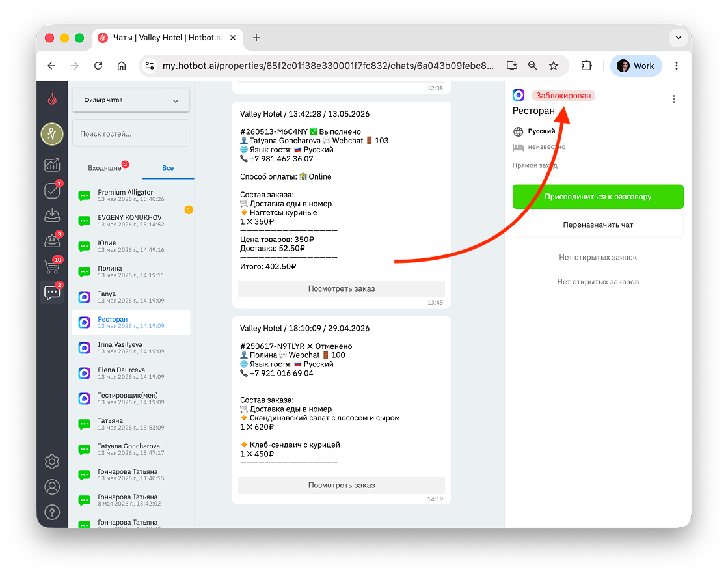Click the phone number +7 921 016 69 04
Viewport: 728px width, 576px height.
pos(281,374)
